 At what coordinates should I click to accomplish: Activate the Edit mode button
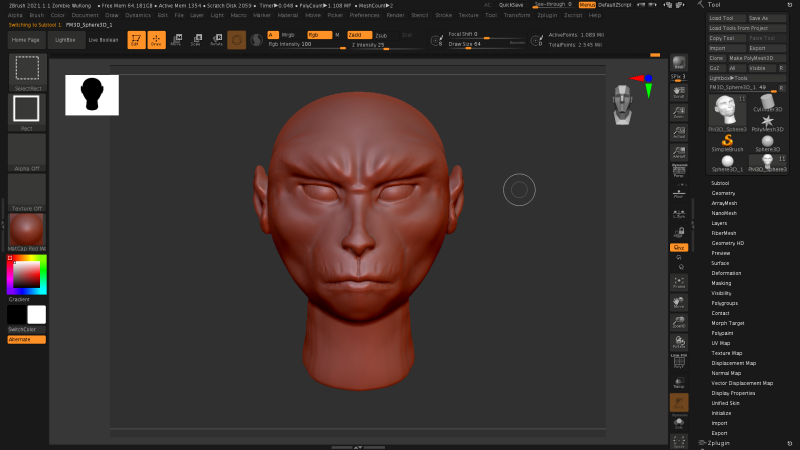136,40
